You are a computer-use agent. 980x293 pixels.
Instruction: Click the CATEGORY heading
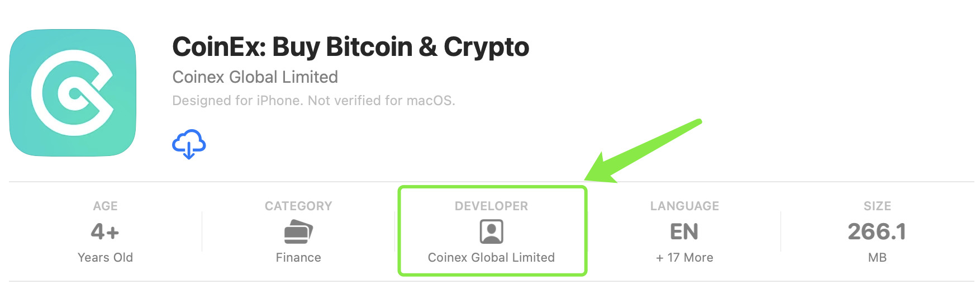tap(298, 206)
